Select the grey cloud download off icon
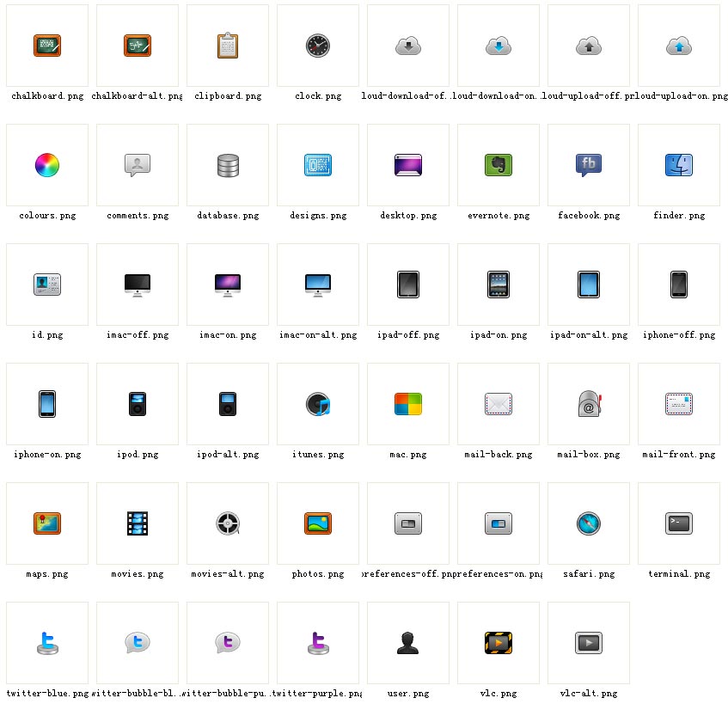 coord(408,46)
